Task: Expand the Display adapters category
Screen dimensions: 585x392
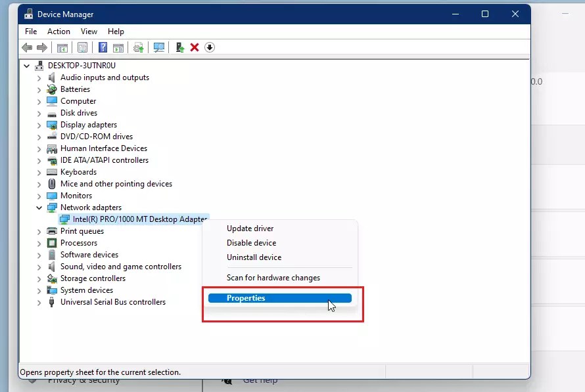Action: [39, 124]
